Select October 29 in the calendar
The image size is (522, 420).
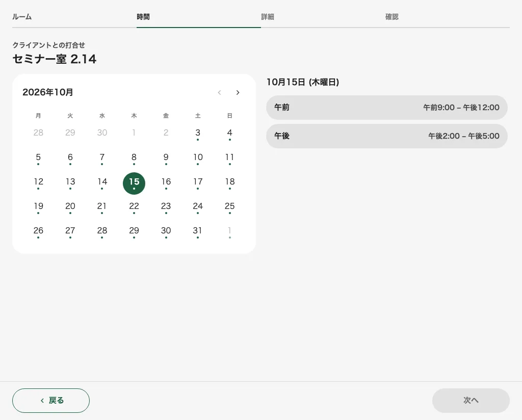[x=134, y=232]
